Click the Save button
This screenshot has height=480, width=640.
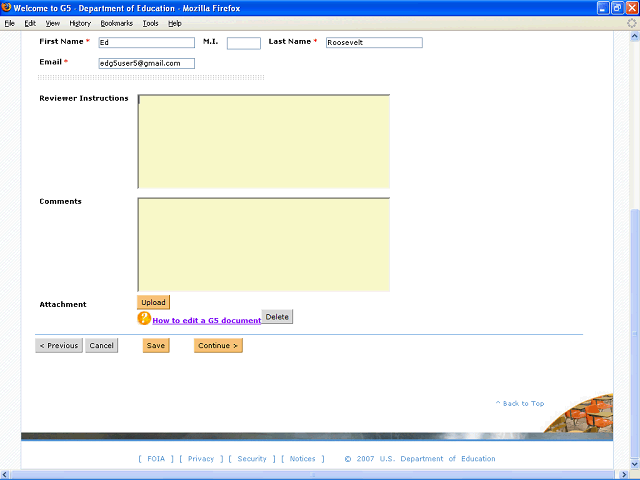pyautogui.click(x=156, y=345)
